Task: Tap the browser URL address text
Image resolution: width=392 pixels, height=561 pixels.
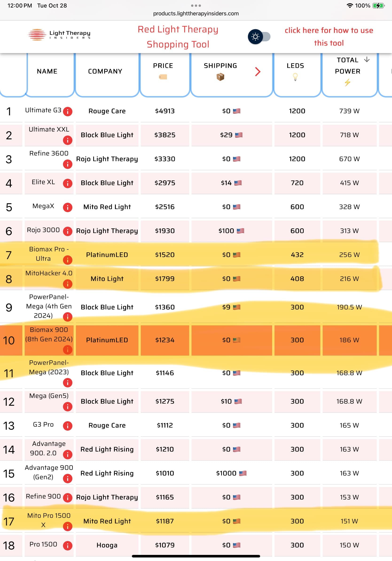Action: coord(196,14)
